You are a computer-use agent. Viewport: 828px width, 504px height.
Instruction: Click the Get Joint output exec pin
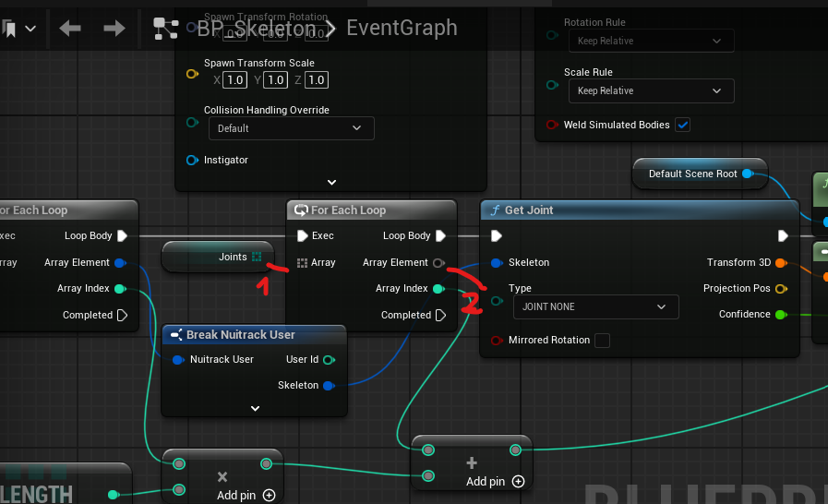pos(783,235)
